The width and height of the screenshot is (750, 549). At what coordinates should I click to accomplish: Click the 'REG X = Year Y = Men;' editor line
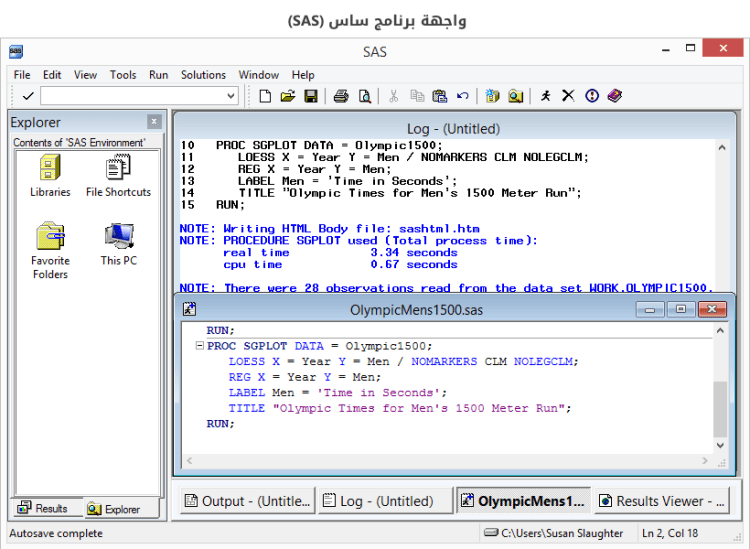(x=305, y=377)
